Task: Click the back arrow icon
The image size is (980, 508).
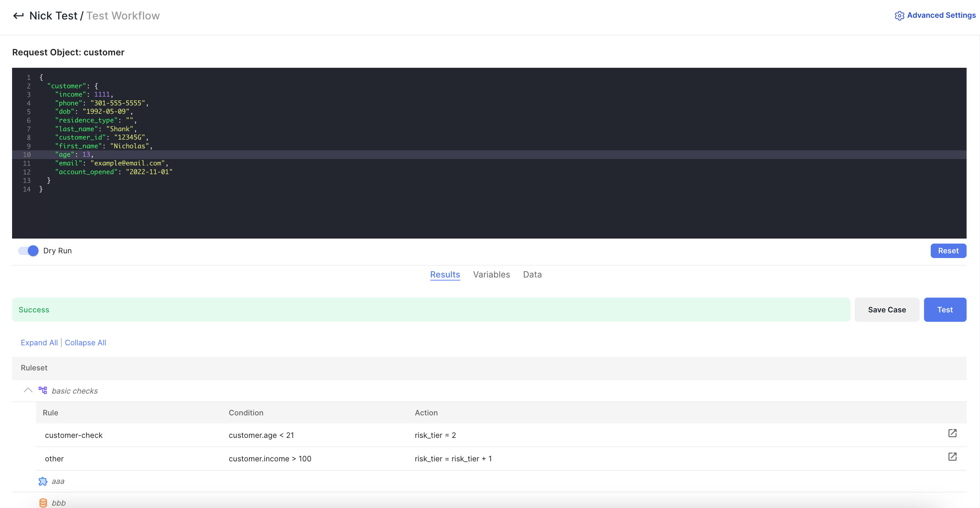Action: pos(18,16)
